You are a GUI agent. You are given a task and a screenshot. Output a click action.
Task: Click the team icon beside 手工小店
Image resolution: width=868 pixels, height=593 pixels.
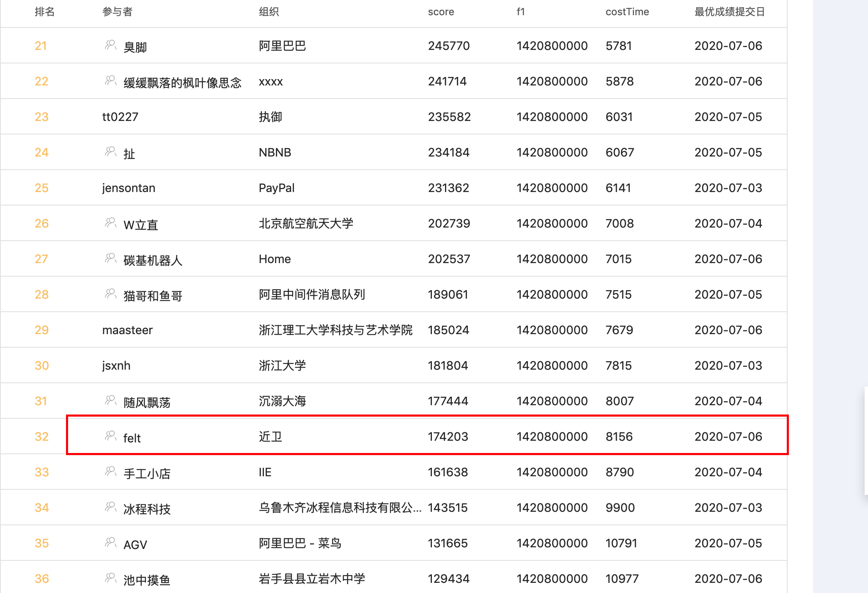pos(110,471)
